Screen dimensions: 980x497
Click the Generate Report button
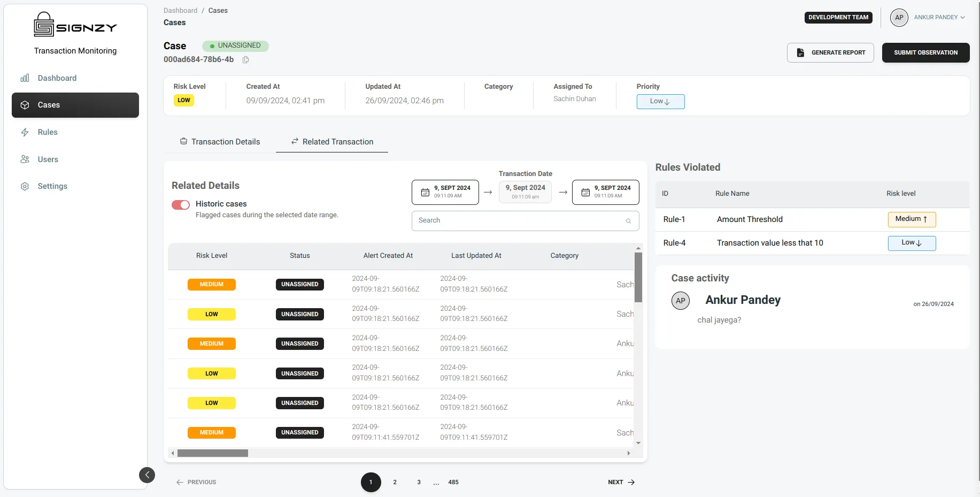(830, 52)
